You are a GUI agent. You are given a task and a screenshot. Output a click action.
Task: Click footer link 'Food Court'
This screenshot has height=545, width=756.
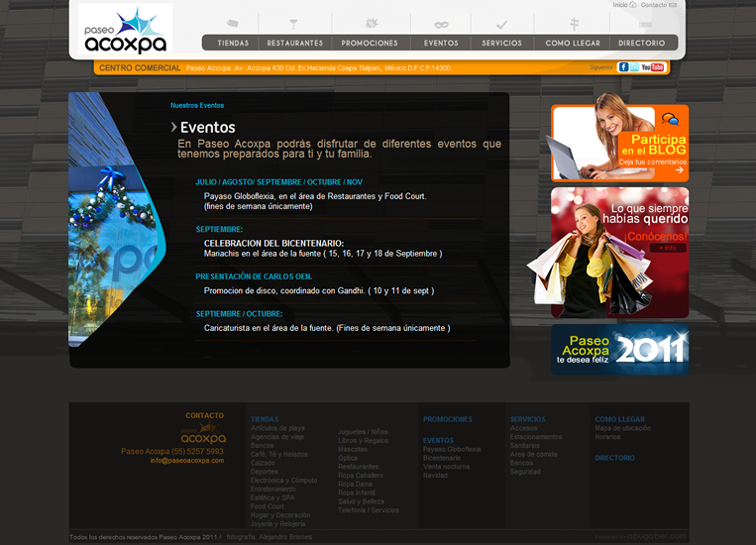click(268, 506)
